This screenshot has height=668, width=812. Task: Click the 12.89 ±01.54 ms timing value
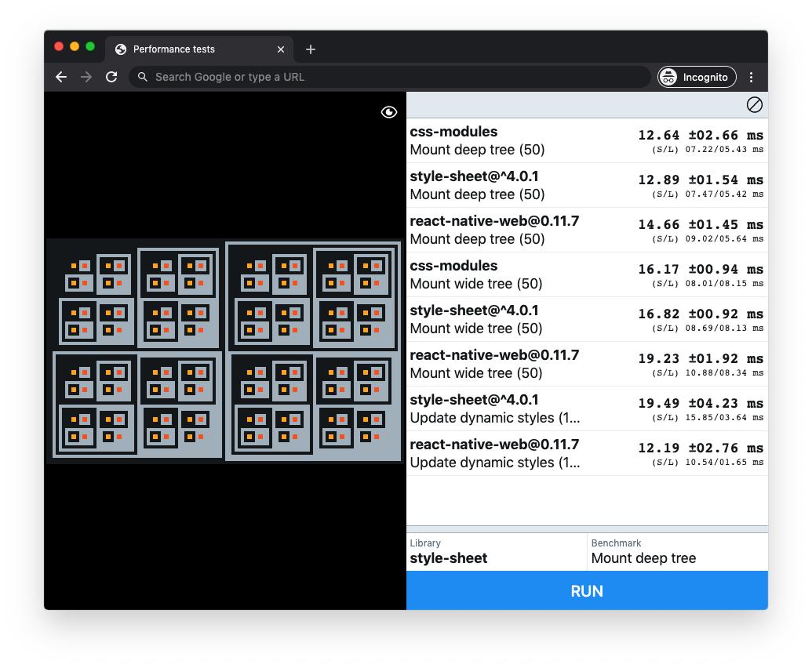pyautogui.click(x=701, y=180)
